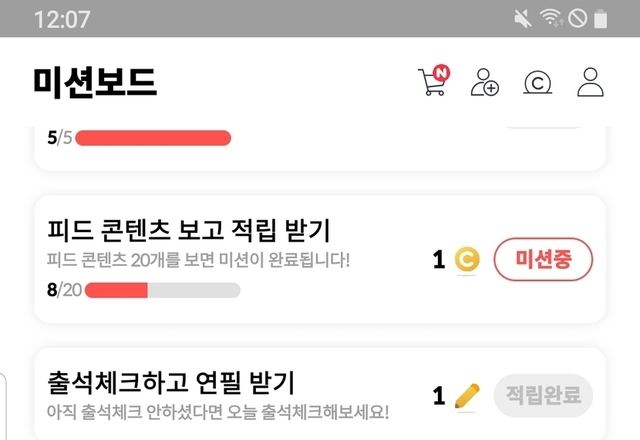This screenshot has height=440, width=640.
Task: Tap the add friend icon
Action: point(485,83)
